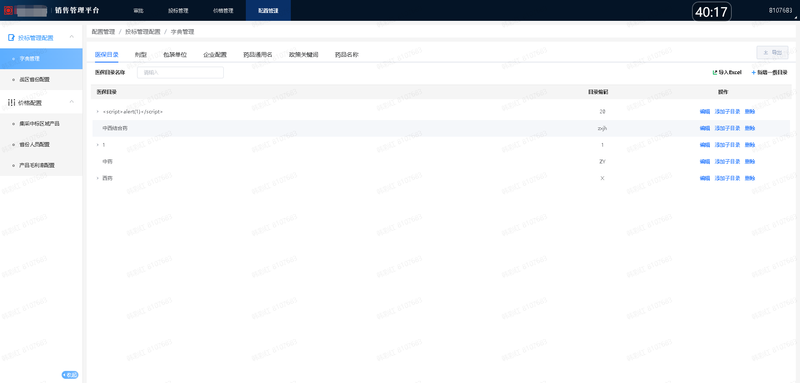Click the blue collapse pill at sidebar bottom

70,375
